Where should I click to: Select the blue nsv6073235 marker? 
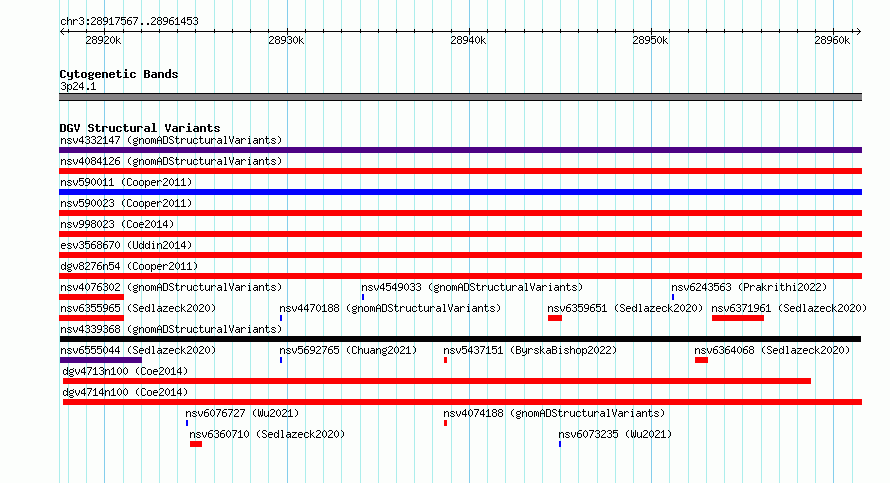pos(560,444)
